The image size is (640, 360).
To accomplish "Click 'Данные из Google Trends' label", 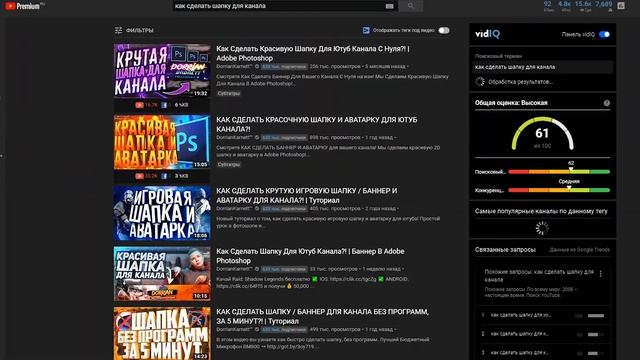I will [580, 250].
